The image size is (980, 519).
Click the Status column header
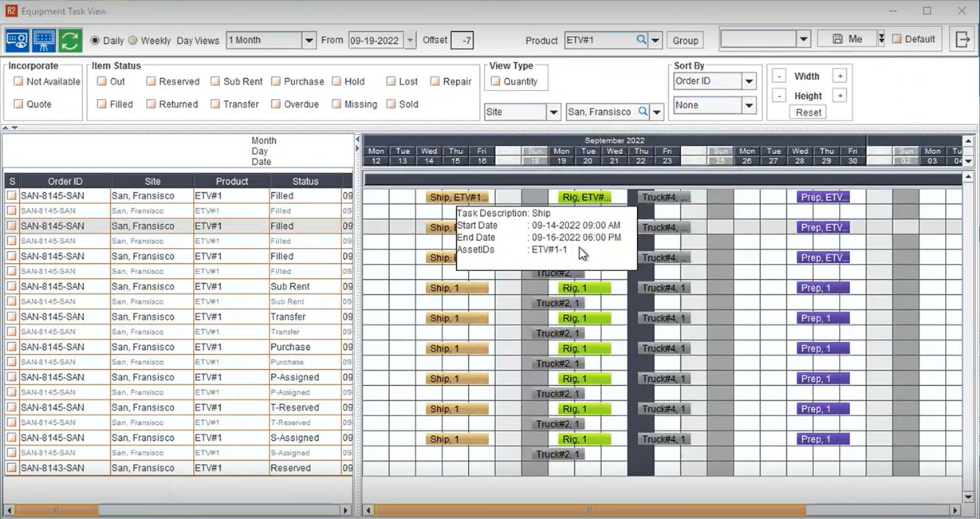pyautogui.click(x=305, y=182)
